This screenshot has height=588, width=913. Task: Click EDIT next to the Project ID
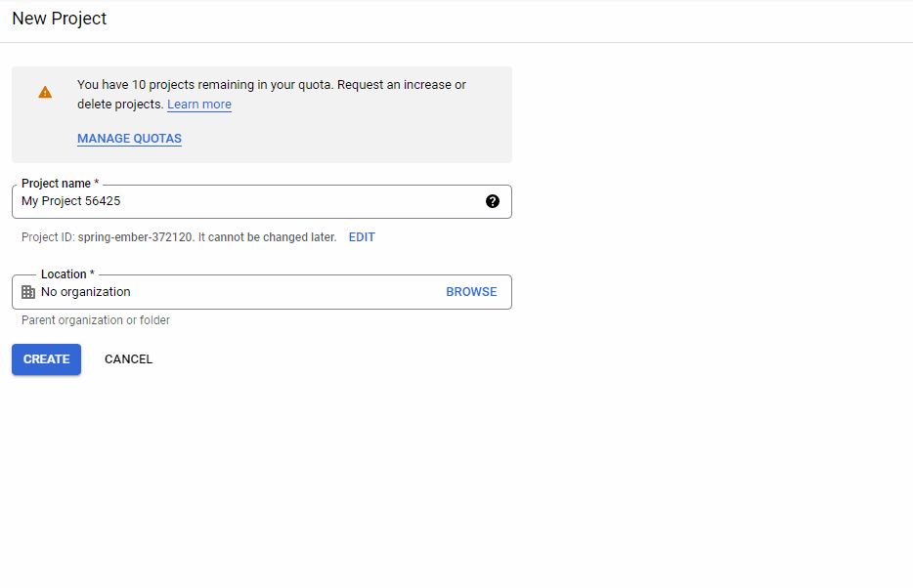coord(362,237)
